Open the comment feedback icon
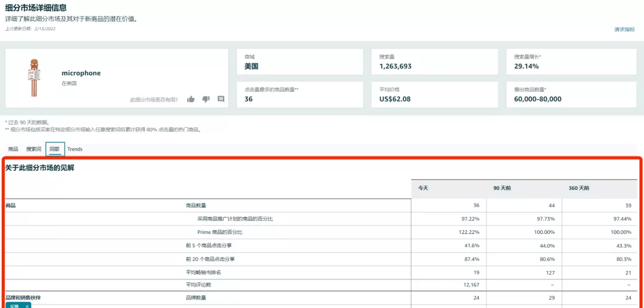This screenshot has width=644, height=308. (221, 99)
